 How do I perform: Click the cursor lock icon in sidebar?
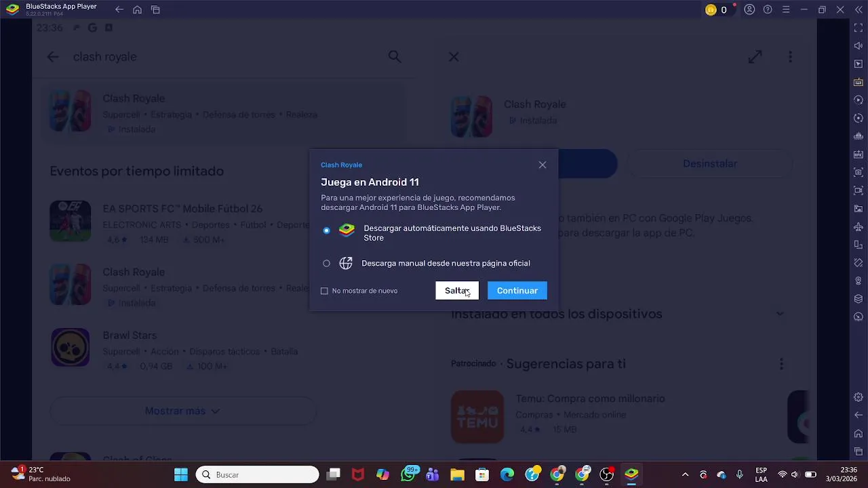(859, 64)
